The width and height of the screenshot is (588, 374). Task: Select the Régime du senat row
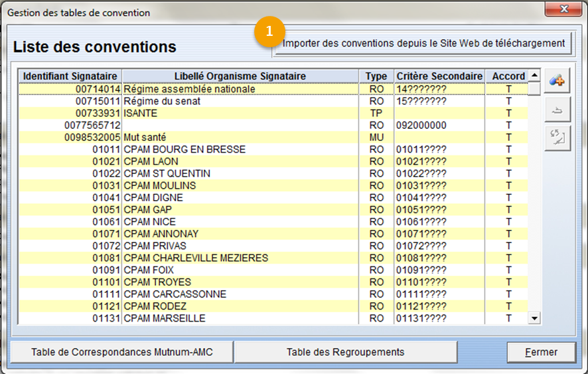coord(273,101)
